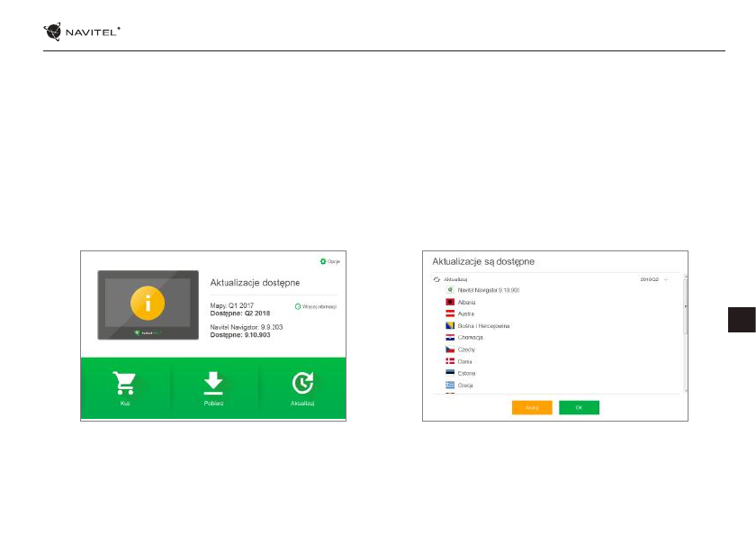Click the orange Anuluj button
Image resolution: width=756 pixels, height=536 pixels.
532,408
